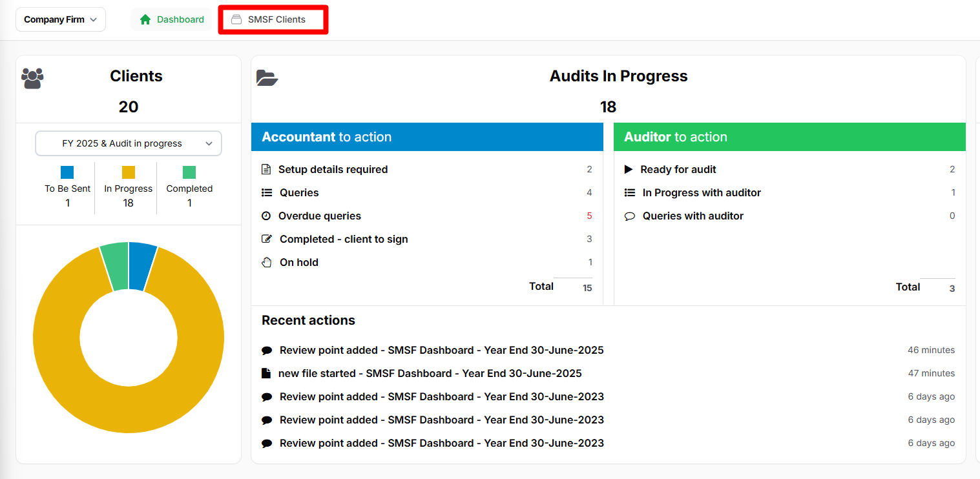Click the play icon beside Ready for audit
980x479 pixels.
629,169
